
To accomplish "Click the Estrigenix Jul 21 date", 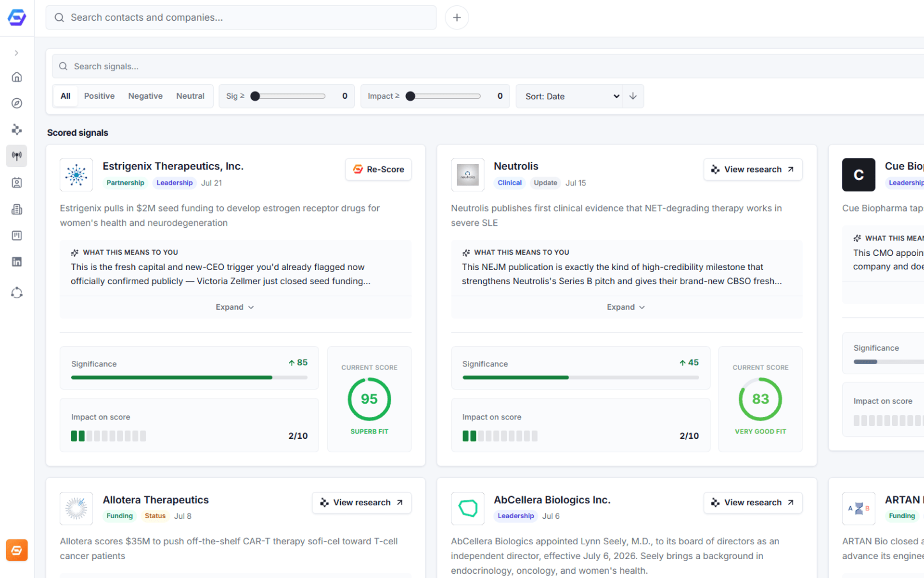I will pyautogui.click(x=211, y=183).
